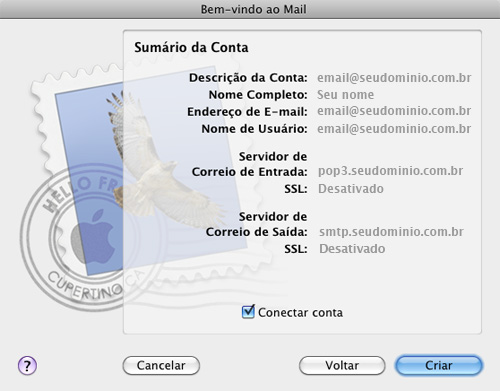Screen dimensions: 500x391
Task: Click outgoing server SSL Desativado value
Action: pyautogui.click(x=352, y=249)
